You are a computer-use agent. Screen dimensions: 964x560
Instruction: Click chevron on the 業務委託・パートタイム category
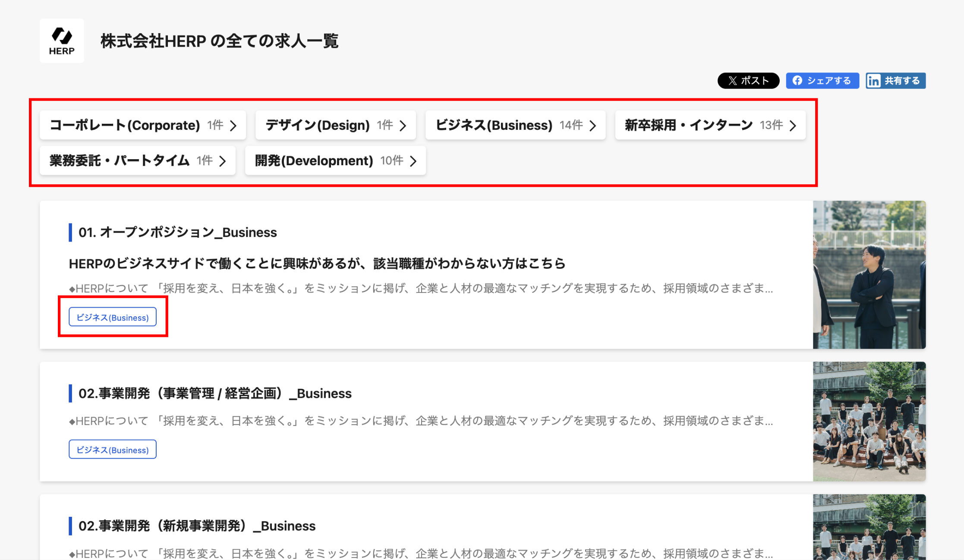[223, 161]
